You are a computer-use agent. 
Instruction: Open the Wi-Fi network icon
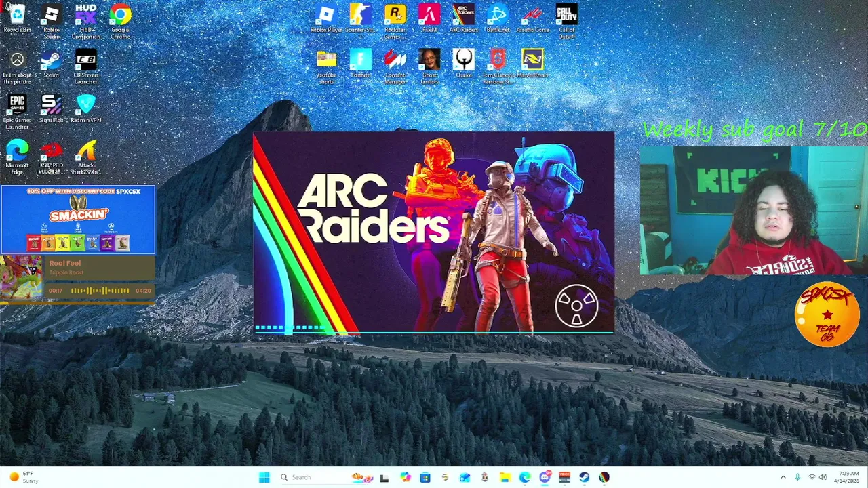[x=812, y=477]
